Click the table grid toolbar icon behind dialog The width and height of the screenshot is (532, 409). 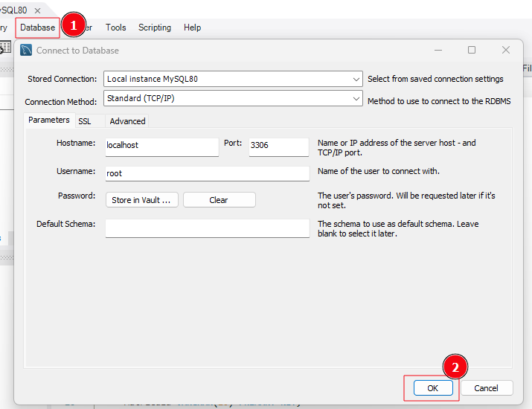5,47
